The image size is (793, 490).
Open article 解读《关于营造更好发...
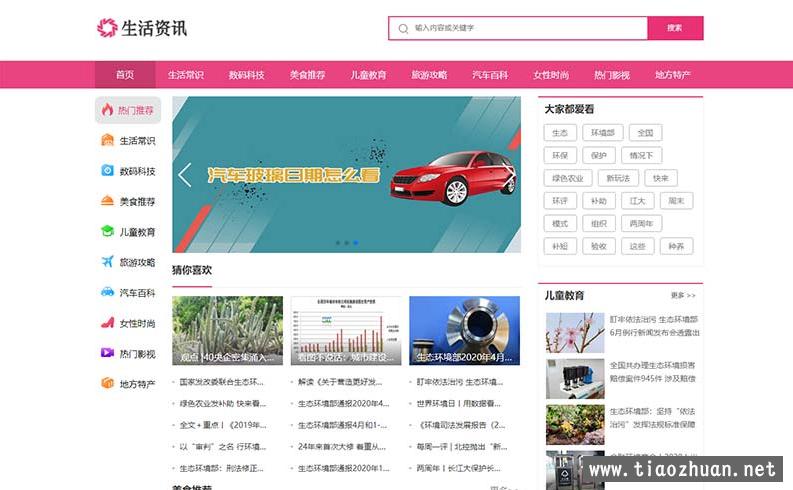pos(340,382)
